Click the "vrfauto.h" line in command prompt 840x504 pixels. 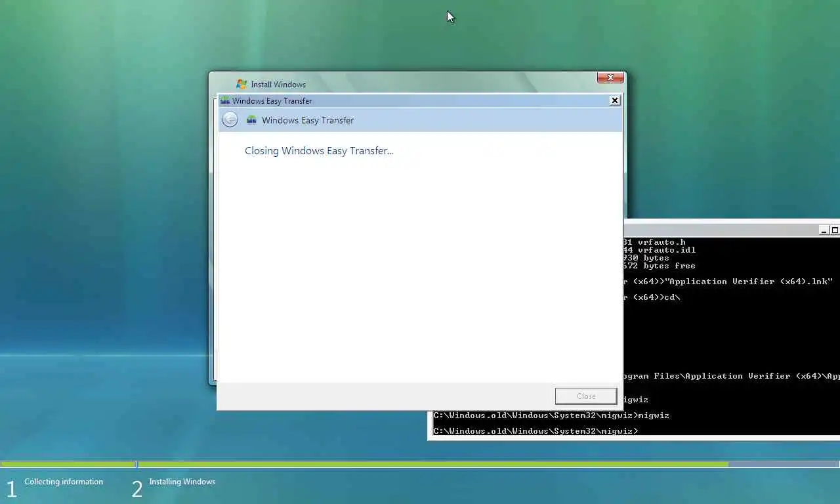pos(655,242)
